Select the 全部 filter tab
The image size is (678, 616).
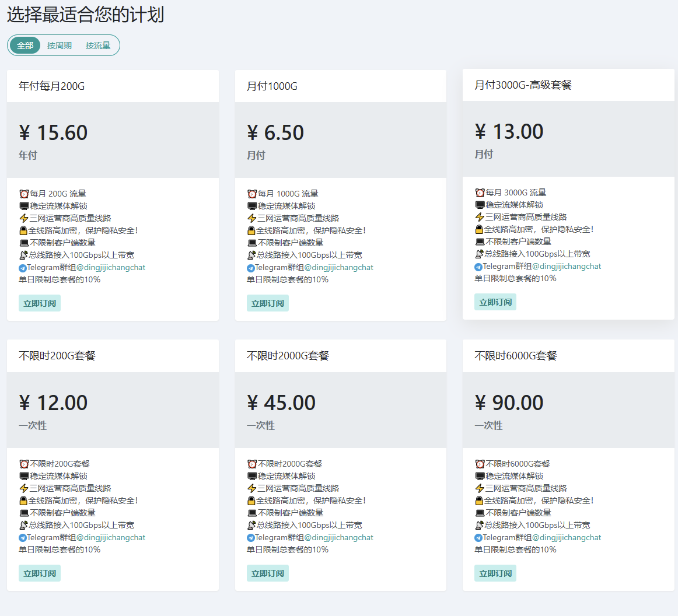point(25,45)
